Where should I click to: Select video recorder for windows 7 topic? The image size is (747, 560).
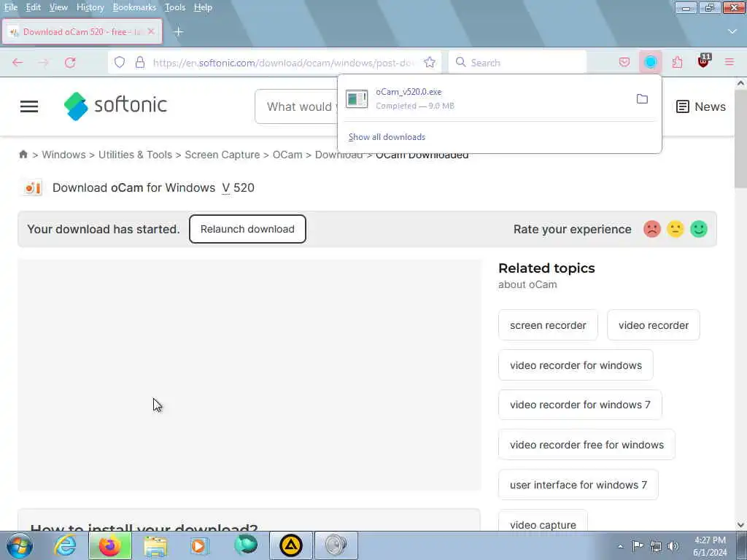pos(580,405)
